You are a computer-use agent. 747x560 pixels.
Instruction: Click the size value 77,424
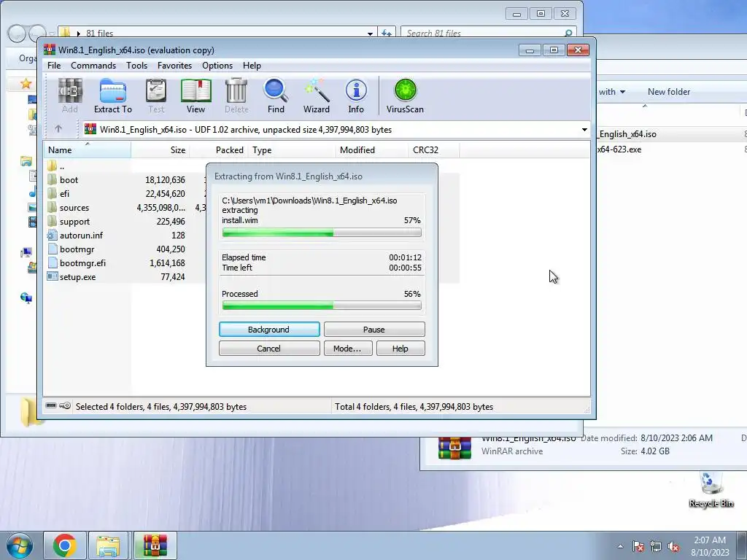(x=172, y=276)
